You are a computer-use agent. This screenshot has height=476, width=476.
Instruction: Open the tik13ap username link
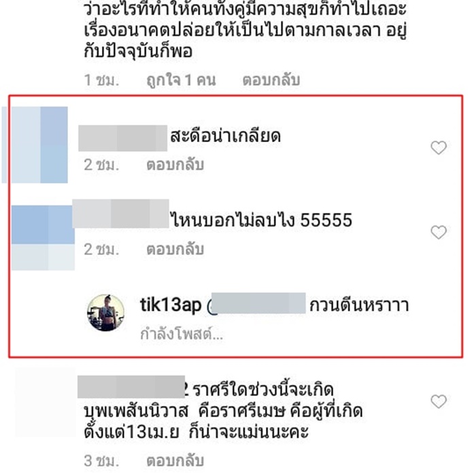[171, 305]
